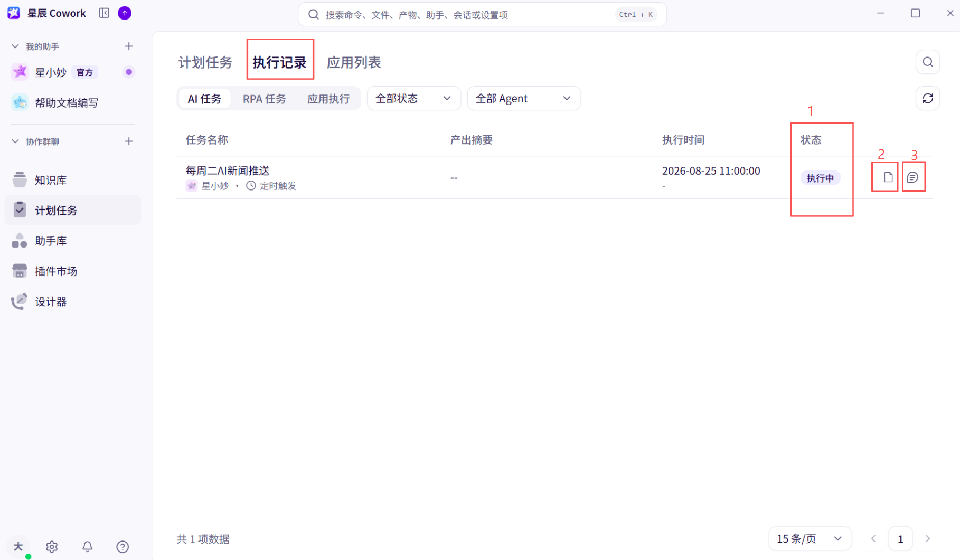This screenshot has width=960, height=560.
Task: Collapse the 我的助手 section
Action: pyautogui.click(x=15, y=46)
